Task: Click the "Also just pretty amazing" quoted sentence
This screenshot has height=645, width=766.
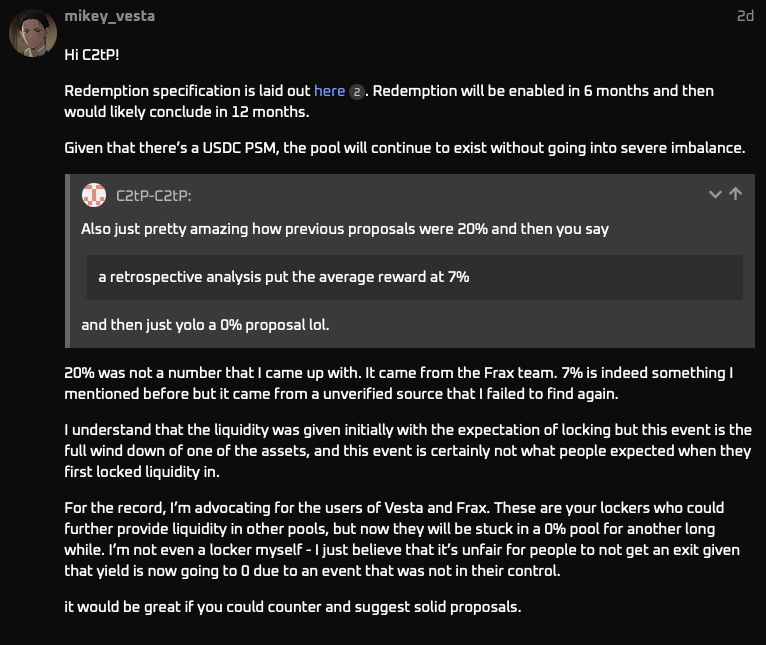Action: click(344, 229)
